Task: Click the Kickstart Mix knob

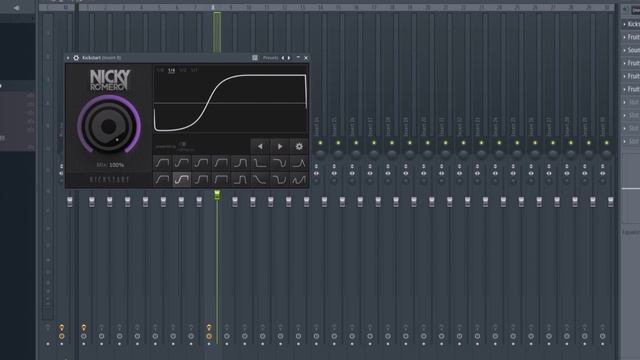Action: 109,126
